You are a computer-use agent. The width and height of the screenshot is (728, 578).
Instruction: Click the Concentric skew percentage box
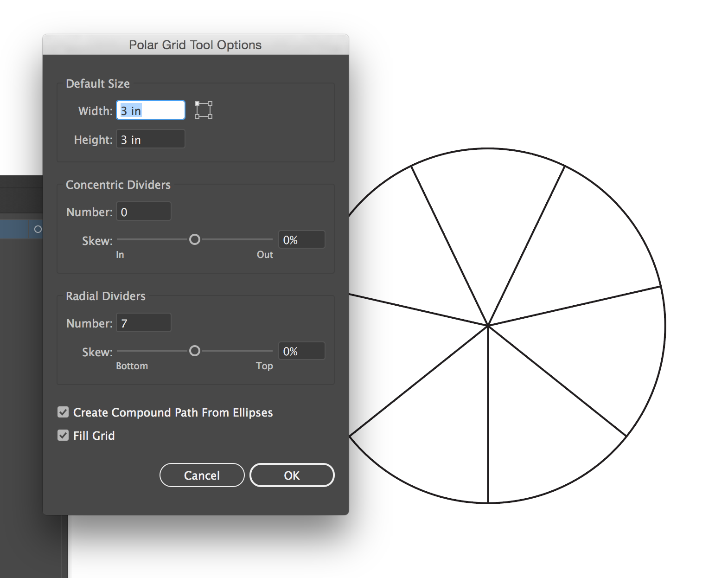click(x=301, y=240)
